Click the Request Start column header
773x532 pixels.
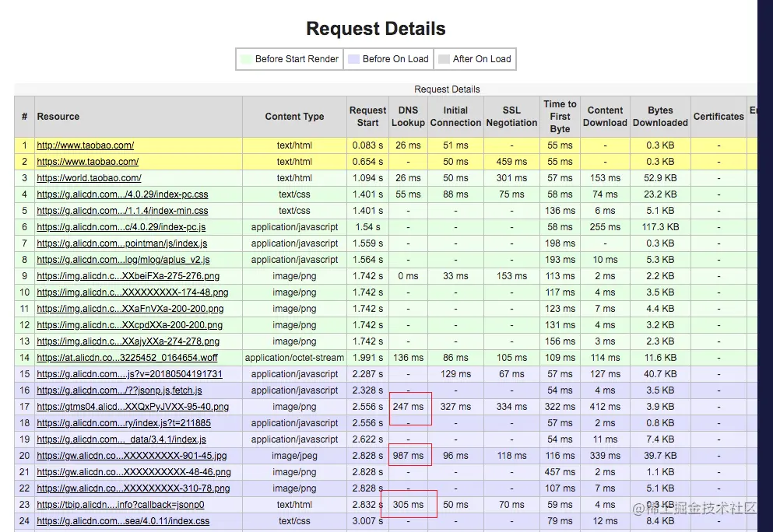click(x=367, y=117)
